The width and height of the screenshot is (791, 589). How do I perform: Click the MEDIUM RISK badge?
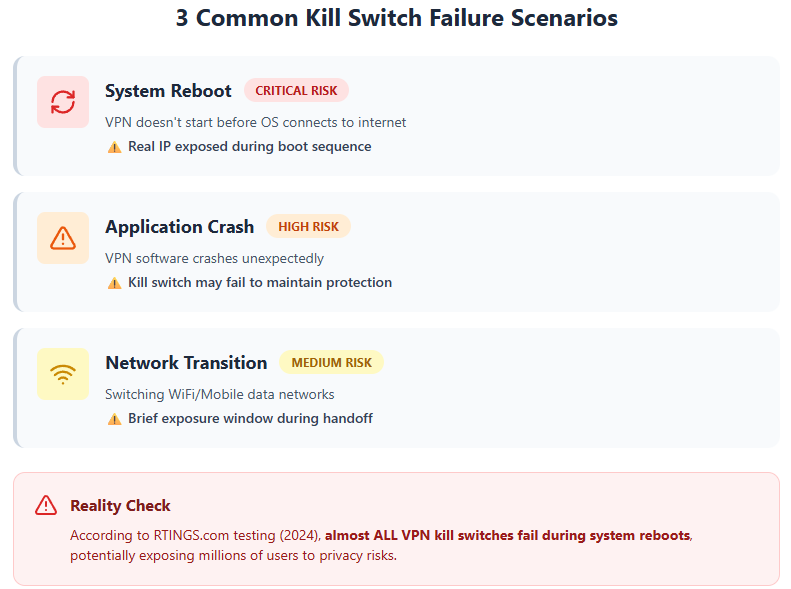pyautogui.click(x=331, y=362)
